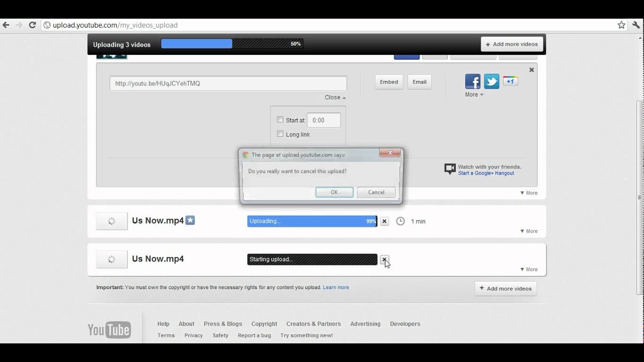Open the Chrome wrench settings menu

pyautogui.click(x=636, y=25)
